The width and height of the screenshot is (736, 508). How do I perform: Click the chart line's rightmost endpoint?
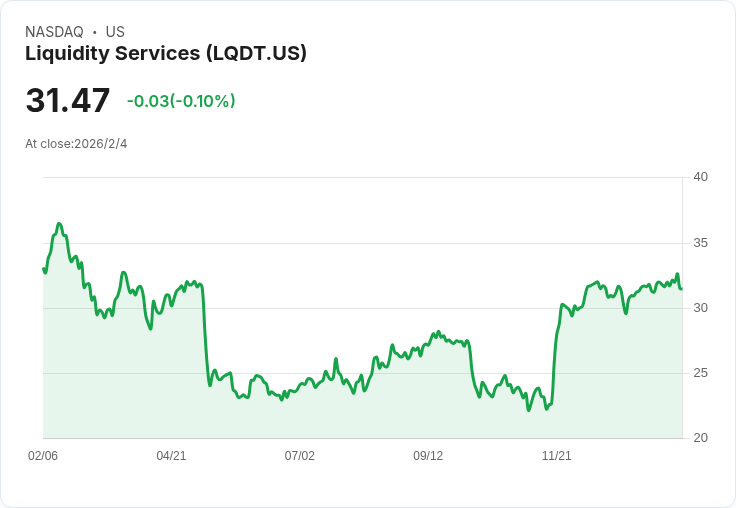[681, 289]
